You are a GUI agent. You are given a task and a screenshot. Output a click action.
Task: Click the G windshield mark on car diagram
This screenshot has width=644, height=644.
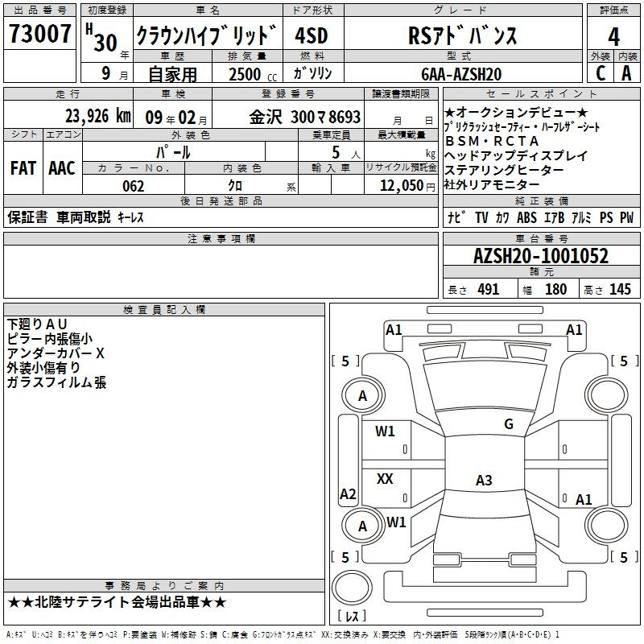point(508,424)
